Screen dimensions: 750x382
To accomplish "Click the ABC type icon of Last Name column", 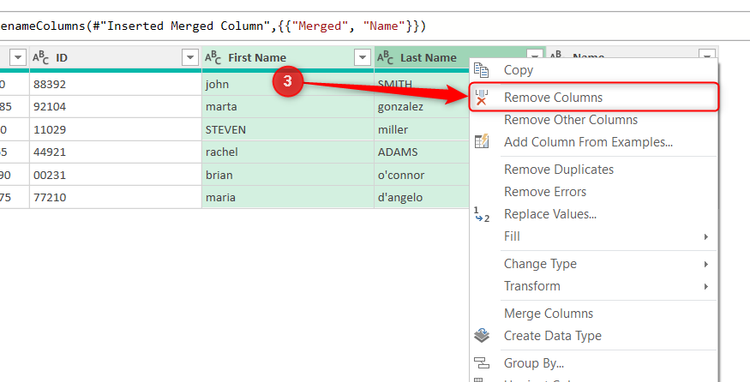I will [385, 58].
